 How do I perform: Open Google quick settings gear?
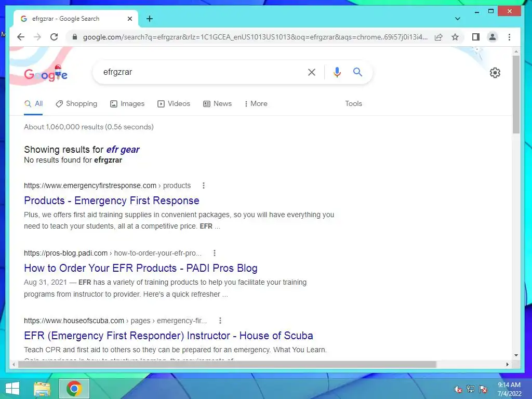pyautogui.click(x=495, y=73)
